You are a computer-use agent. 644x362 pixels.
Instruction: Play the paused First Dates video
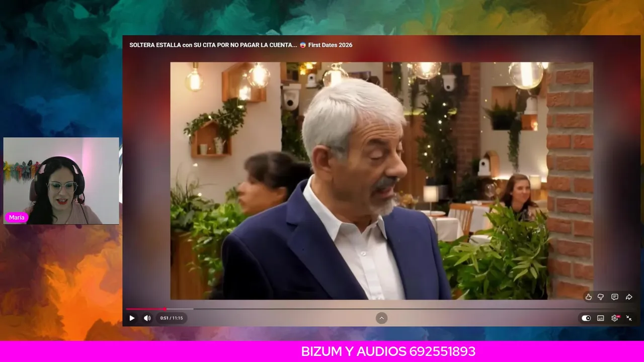click(132, 318)
